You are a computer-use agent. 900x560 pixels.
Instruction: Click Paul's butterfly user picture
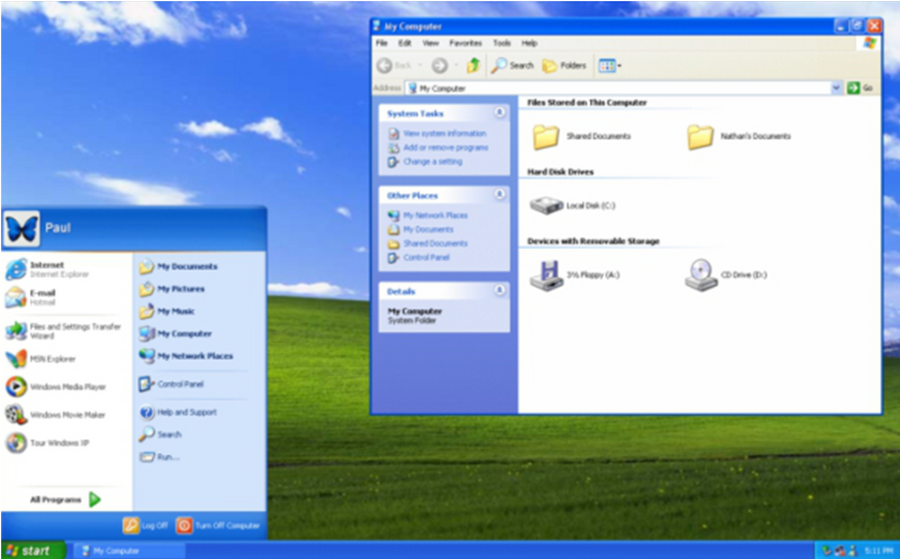pyautogui.click(x=21, y=228)
